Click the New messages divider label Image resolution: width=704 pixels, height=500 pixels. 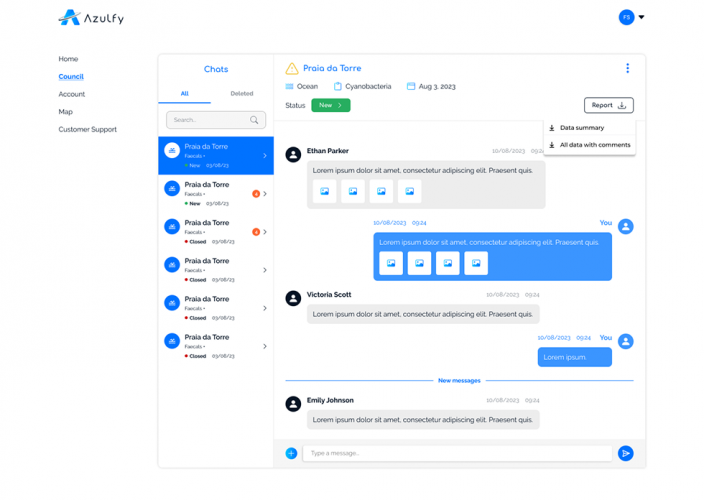point(459,381)
